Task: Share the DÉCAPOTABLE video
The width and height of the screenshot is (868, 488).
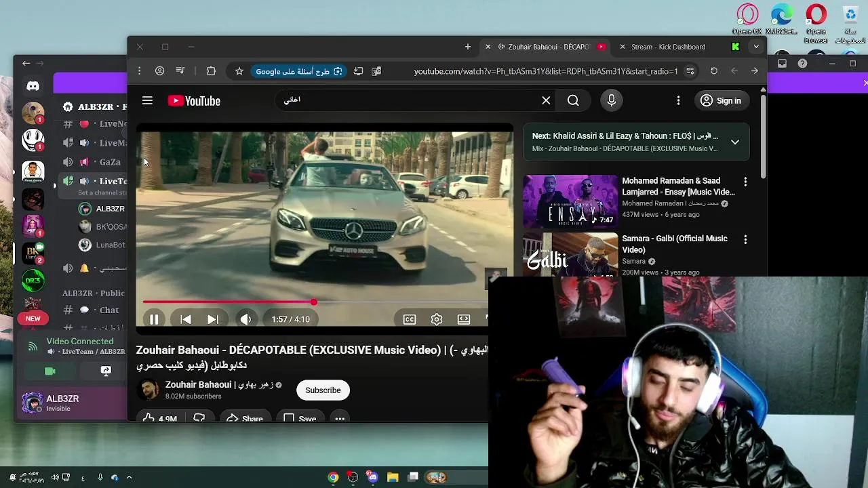Action: (x=244, y=419)
